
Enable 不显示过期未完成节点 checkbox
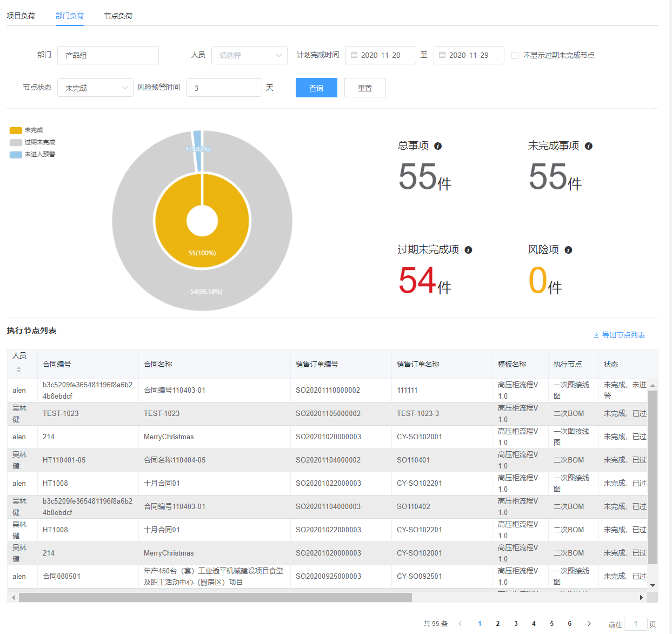tap(515, 55)
